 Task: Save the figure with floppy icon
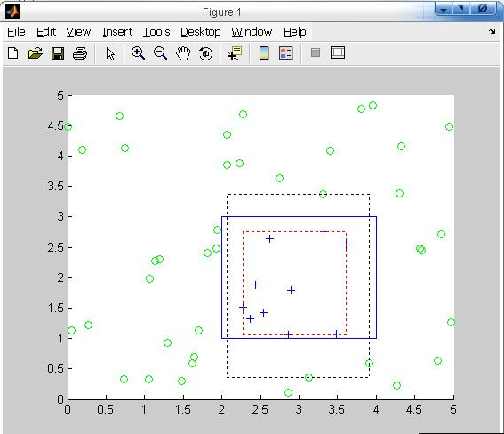[x=58, y=53]
